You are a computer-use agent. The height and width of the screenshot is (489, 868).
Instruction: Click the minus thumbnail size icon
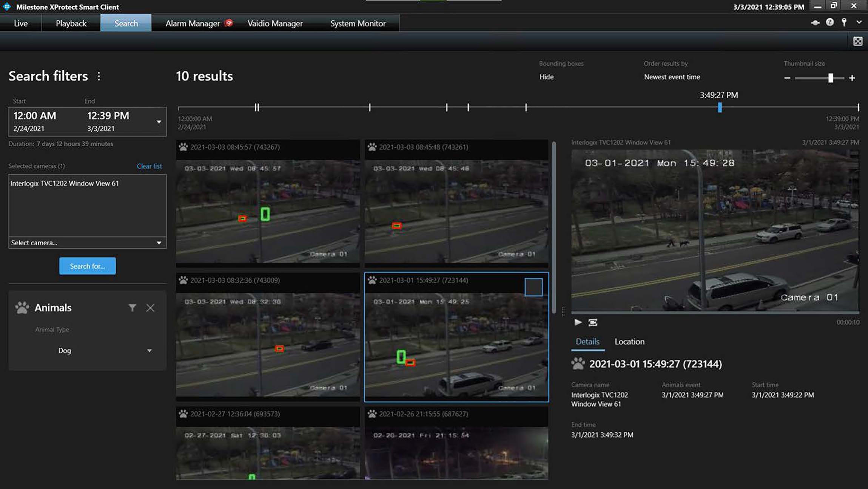[787, 78]
